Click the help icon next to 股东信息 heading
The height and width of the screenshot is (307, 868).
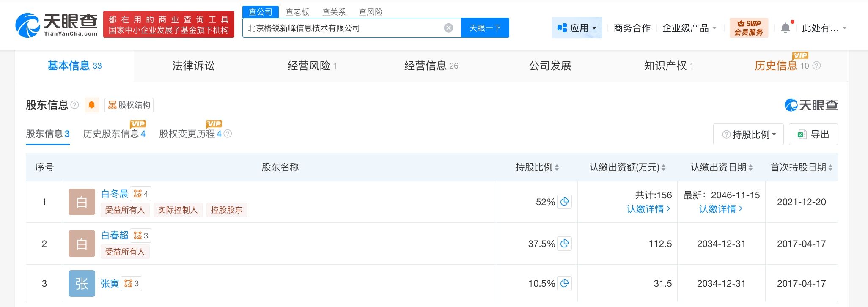(75, 105)
